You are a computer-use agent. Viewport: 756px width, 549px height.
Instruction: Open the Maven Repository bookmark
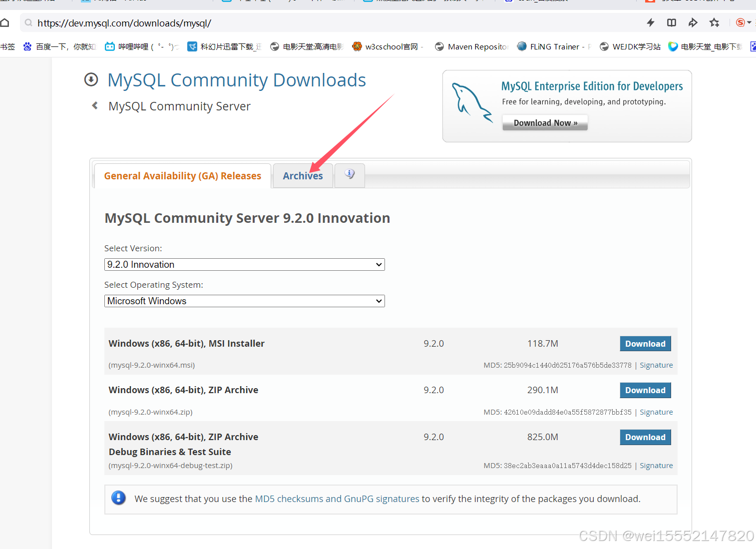(x=472, y=46)
